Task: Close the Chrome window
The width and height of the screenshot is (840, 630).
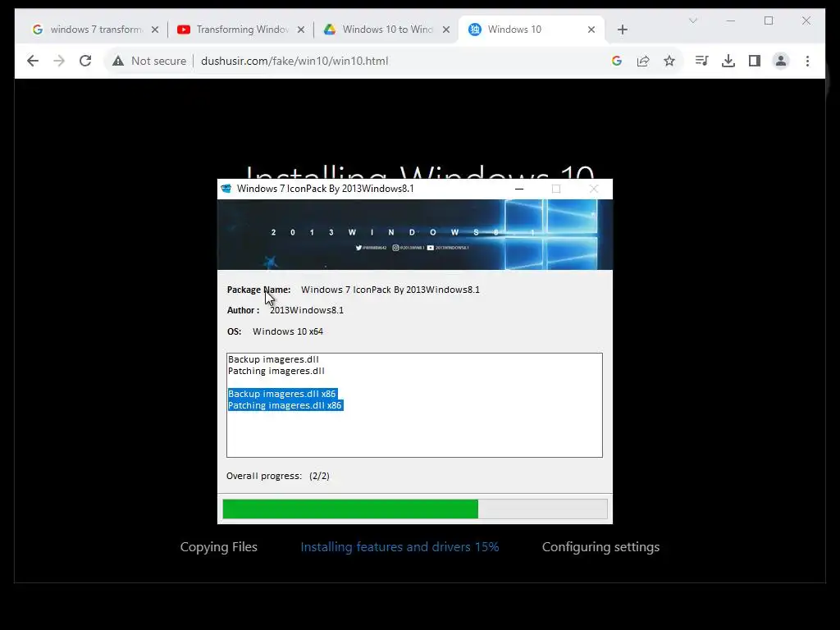Action: tap(806, 21)
